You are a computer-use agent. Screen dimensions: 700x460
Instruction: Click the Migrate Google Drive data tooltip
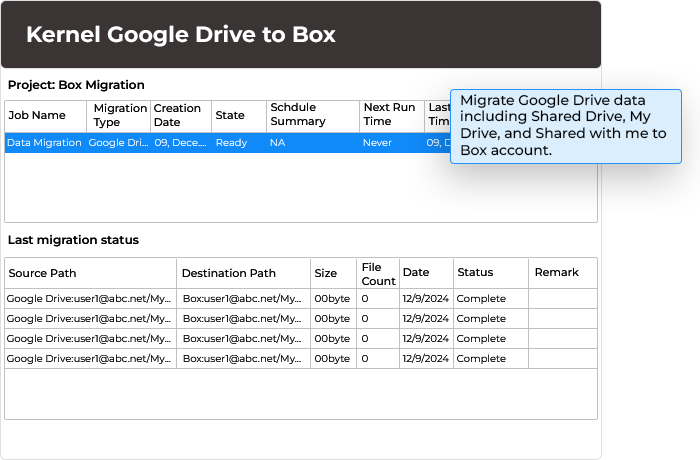tap(566, 126)
